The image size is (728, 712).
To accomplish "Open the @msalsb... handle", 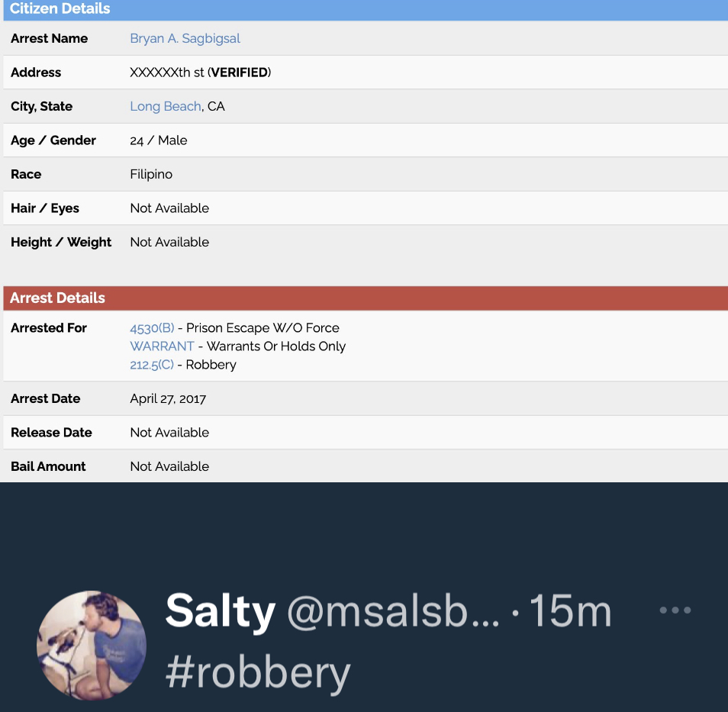I will pos(393,611).
